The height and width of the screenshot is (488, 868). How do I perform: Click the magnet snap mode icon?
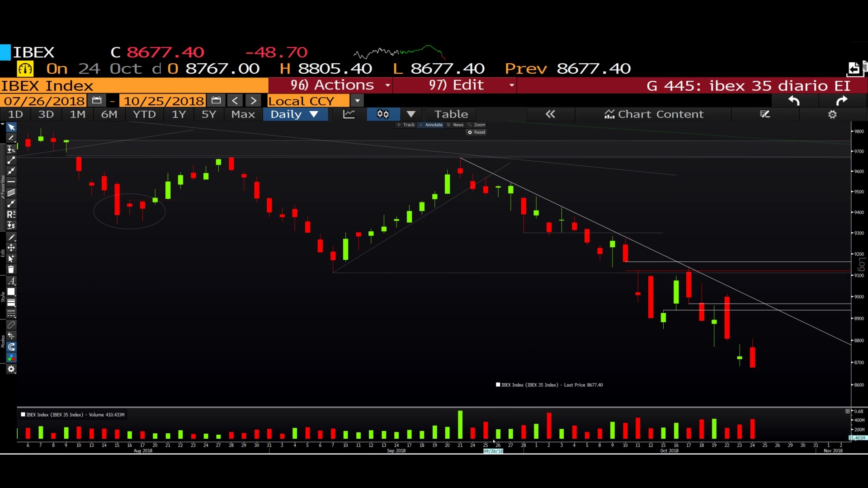(x=11, y=347)
